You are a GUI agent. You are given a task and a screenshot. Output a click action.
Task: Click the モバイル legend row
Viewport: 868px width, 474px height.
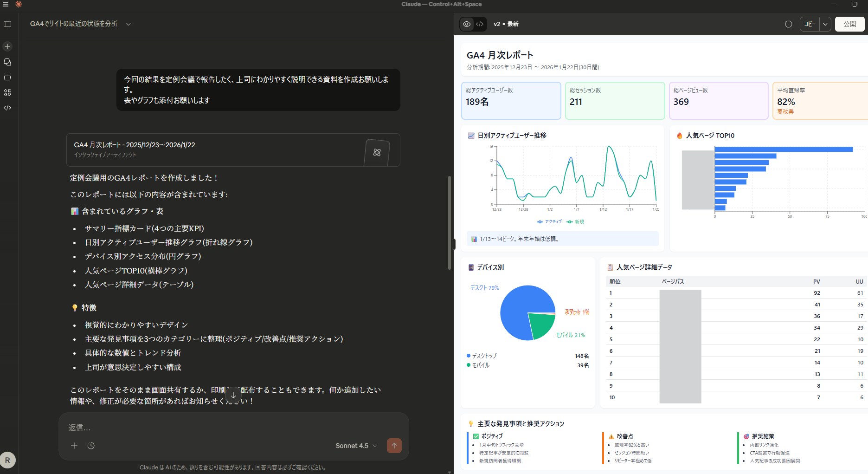pyautogui.click(x=527, y=365)
